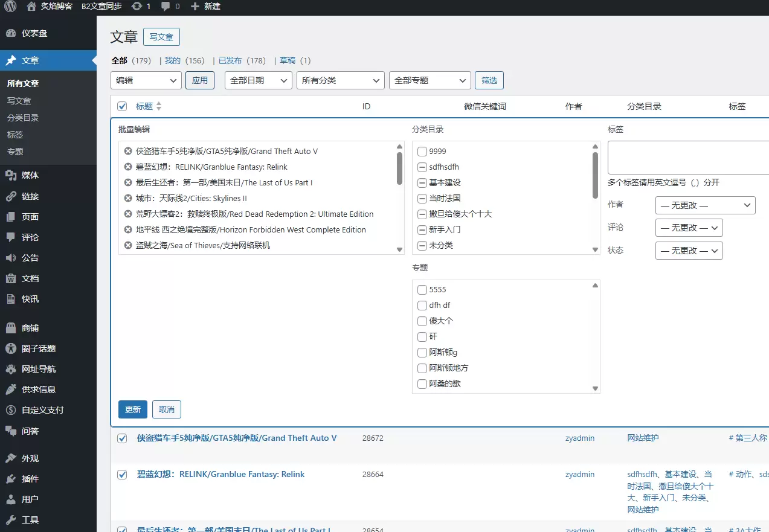Image resolution: width=769 pixels, height=532 pixels.
Task: Click the 写文章 button beside page title
Action: (x=161, y=37)
